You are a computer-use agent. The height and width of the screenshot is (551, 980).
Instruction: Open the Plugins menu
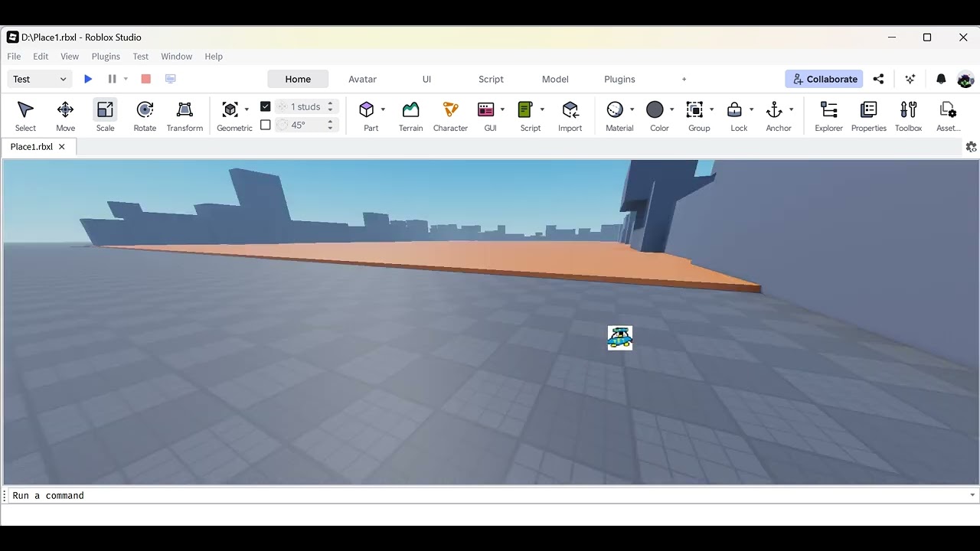(106, 57)
